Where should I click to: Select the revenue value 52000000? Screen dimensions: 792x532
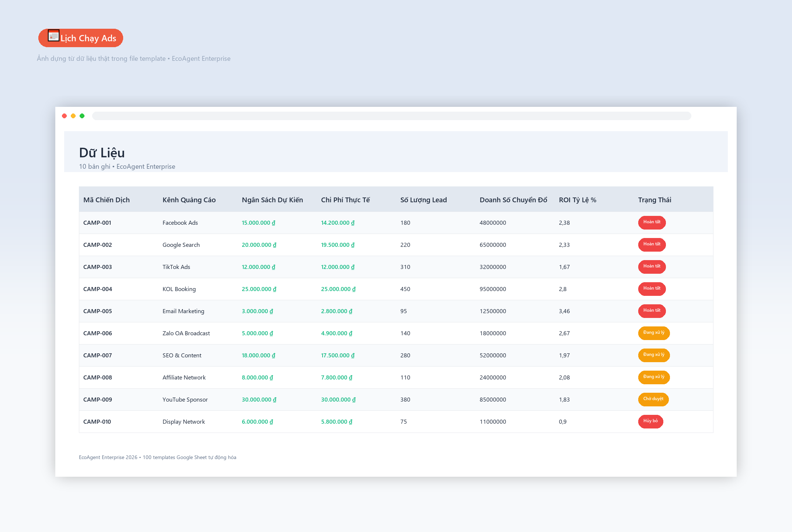click(493, 356)
